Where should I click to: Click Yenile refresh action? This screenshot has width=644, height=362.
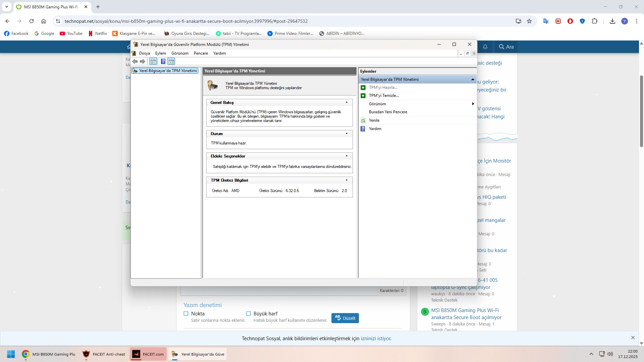pyautogui.click(x=374, y=120)
